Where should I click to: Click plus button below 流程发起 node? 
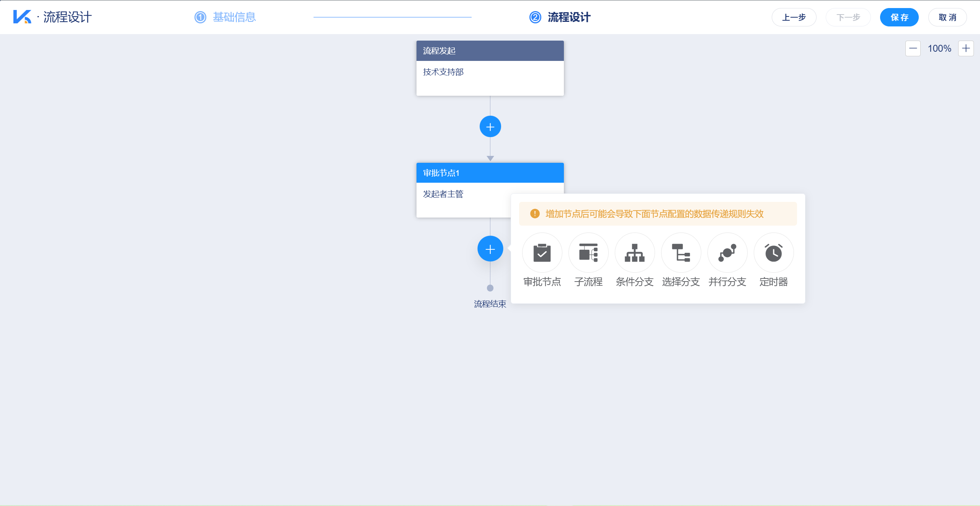[x=490, y=127]
